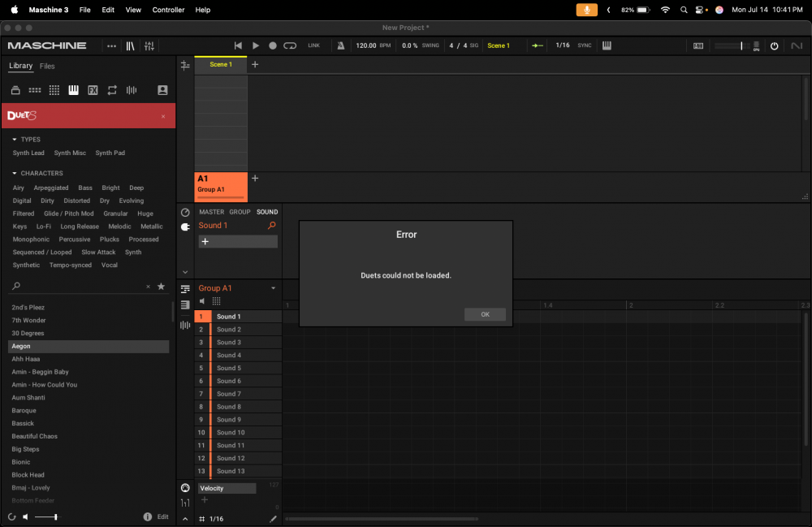The height and width of the screenshot is (527, 812).
Task: Select the One-shots browser type icon
Action: click(x=132, y=90)
